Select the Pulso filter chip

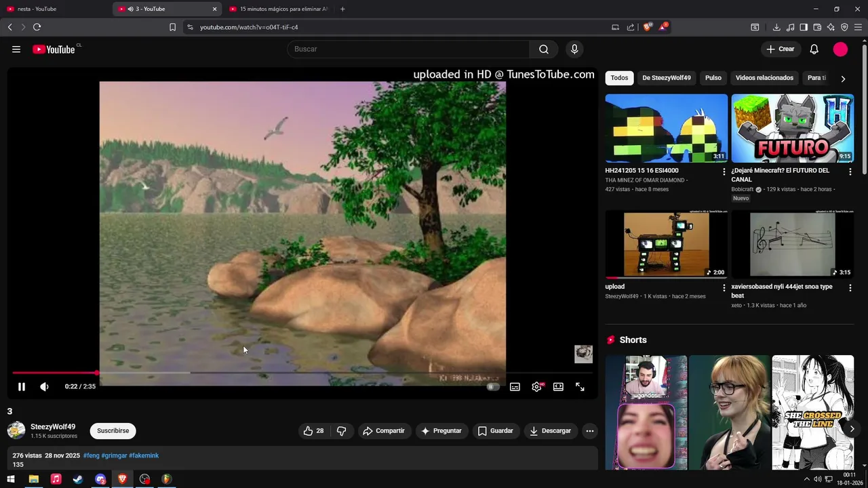(713, 78)
